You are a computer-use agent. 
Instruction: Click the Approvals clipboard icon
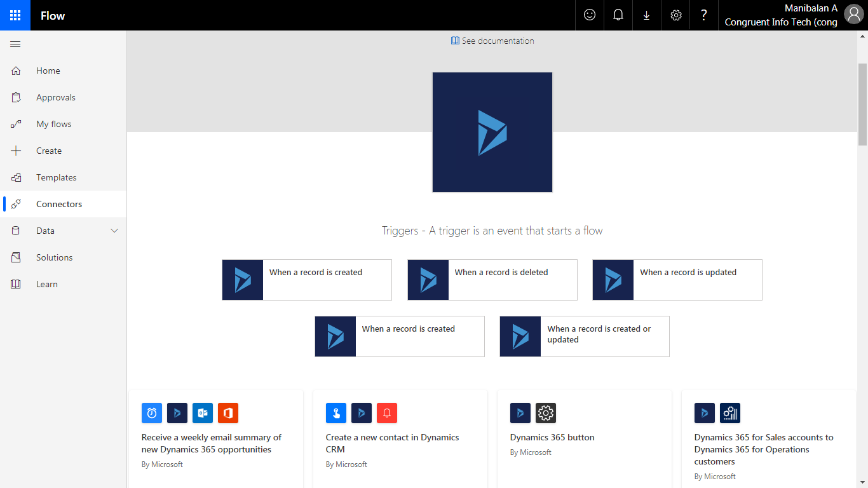(x=16, y=97)
